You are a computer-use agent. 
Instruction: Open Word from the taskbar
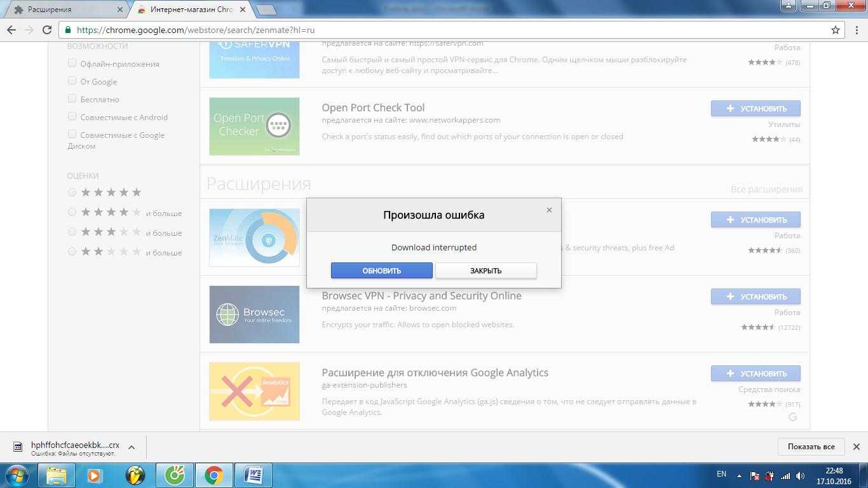pyautogui.click(x=254, y=475)
